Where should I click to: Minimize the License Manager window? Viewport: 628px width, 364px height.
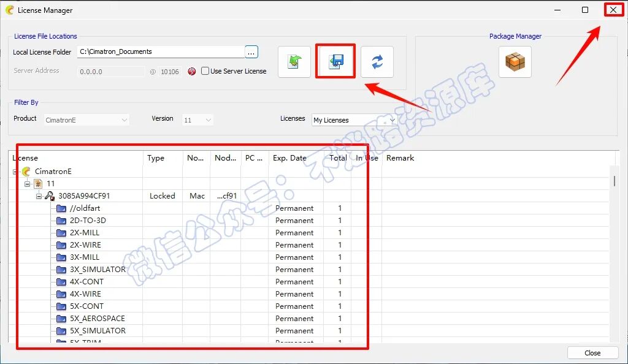[557, 10]
